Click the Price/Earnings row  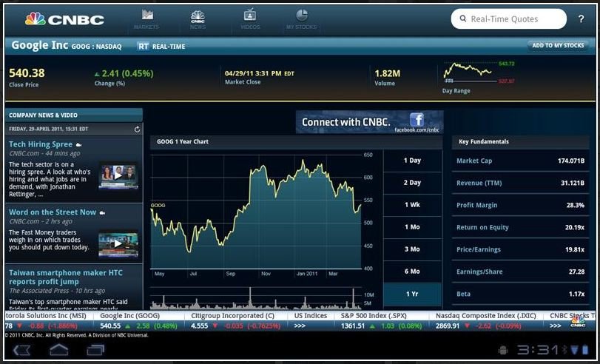520,249
